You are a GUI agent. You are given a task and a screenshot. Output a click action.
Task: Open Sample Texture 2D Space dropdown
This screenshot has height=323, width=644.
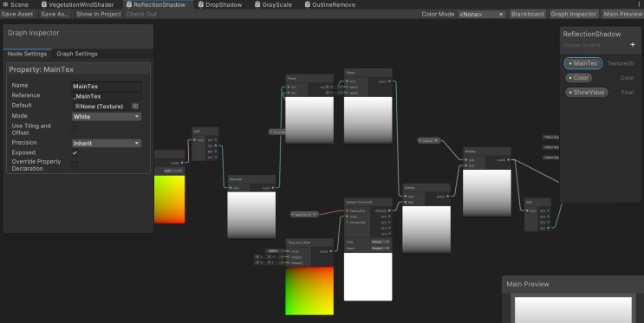pyautogui.click(x=380, y=249)
